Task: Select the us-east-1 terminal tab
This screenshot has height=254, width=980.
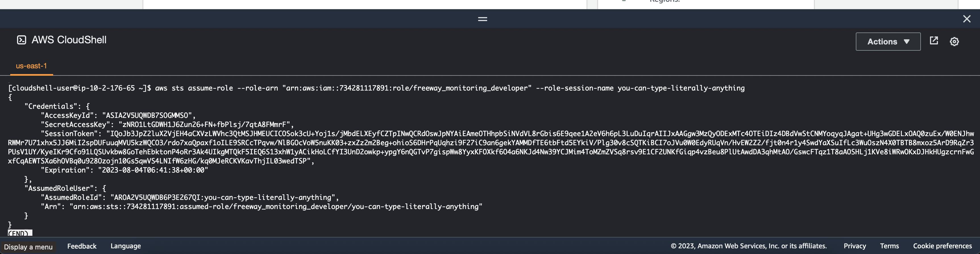Action: click(x=31, y=66)
